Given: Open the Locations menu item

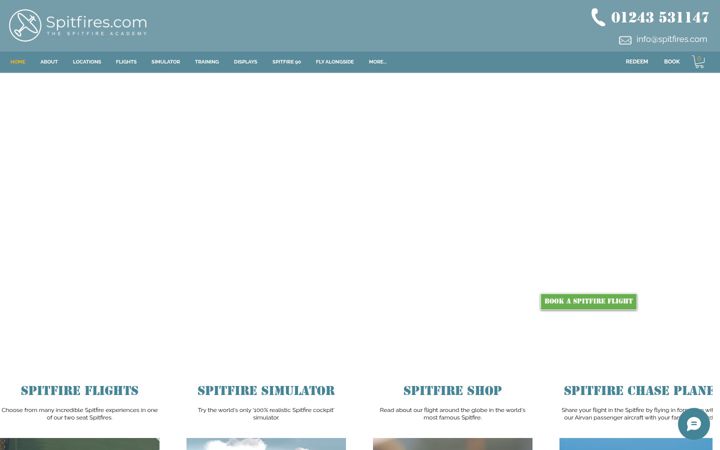Looking at the screenshot, I should click(x=87, y=62).
